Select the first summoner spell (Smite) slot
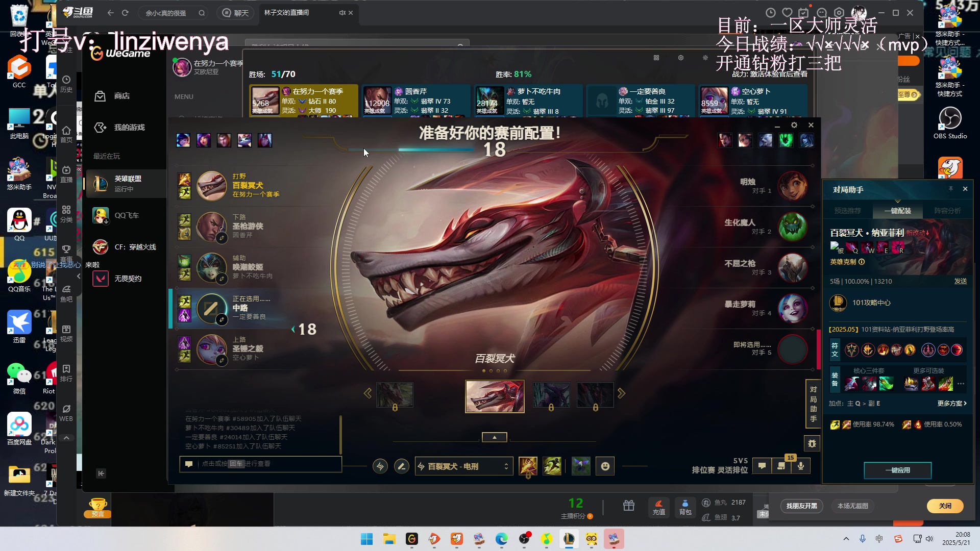Screen dimensions: 980x551 tap(528, 466)
